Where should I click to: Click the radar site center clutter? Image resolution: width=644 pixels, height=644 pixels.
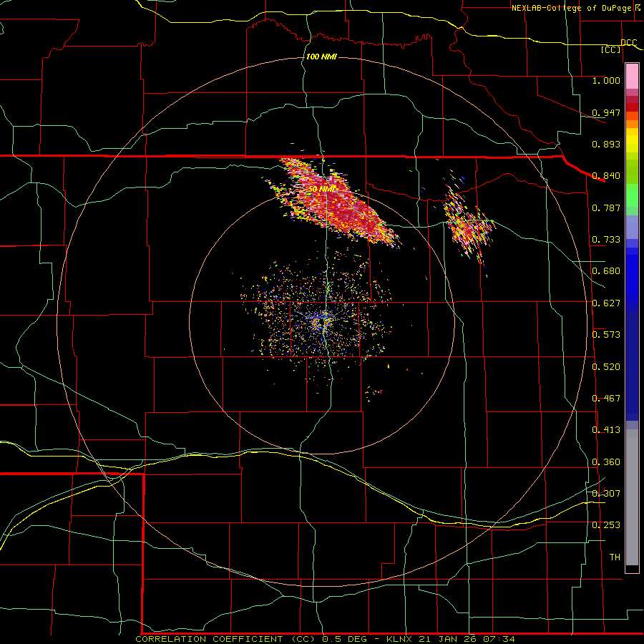click(323, 320)
